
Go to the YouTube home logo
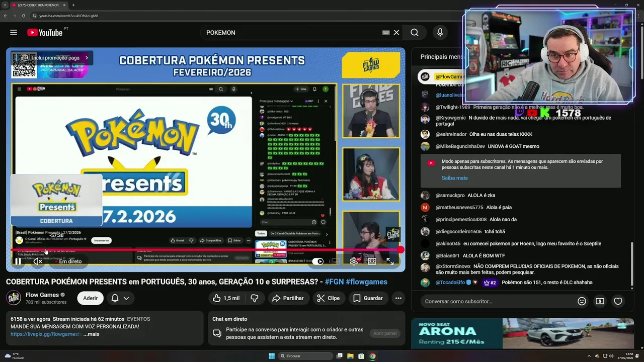pos(45,33)
